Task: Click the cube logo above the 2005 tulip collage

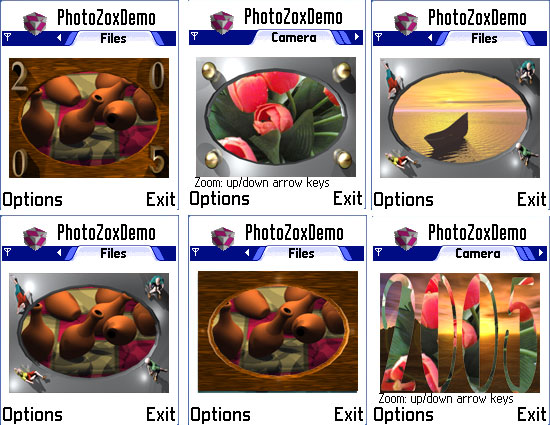Action: click(406, 238)
